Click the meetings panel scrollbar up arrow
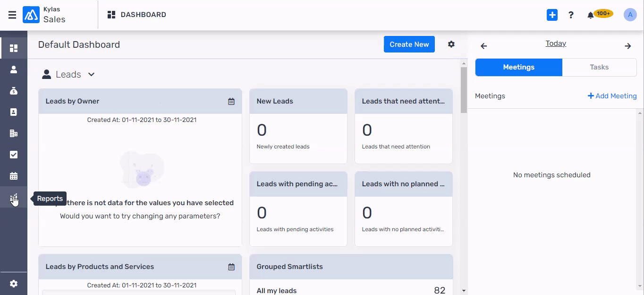Screen dimensions: 644x295 pos(640,113)
